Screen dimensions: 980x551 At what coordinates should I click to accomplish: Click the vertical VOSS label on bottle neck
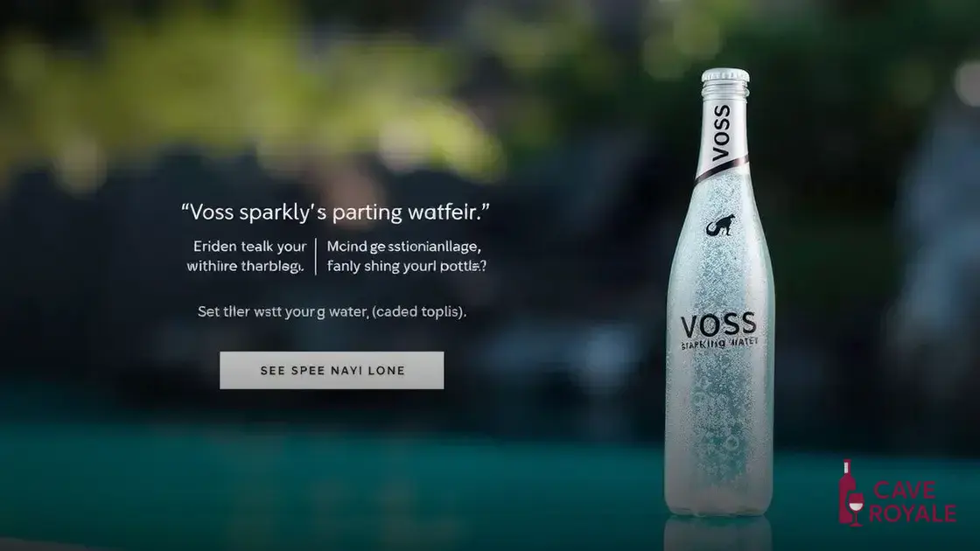tap(721, 132)
